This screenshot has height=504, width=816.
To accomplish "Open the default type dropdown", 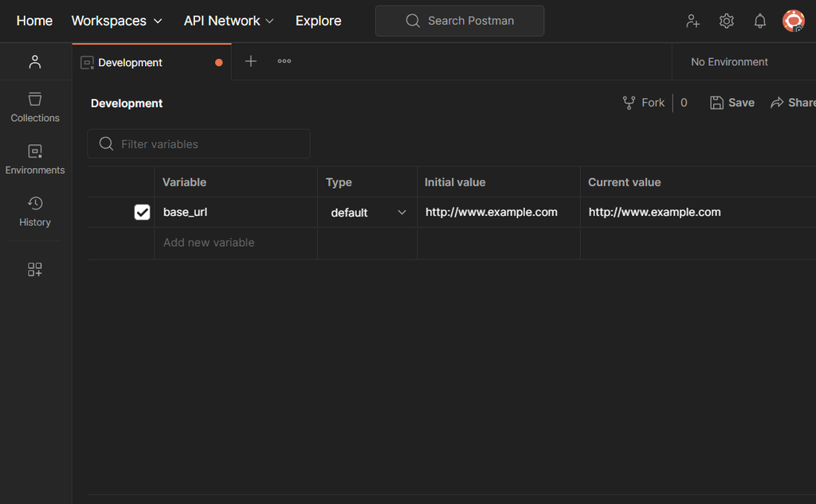I will [x=368, y=213].
